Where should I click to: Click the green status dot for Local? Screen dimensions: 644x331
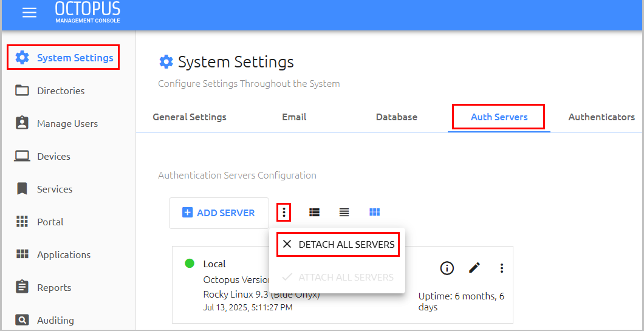click(190, 263)
